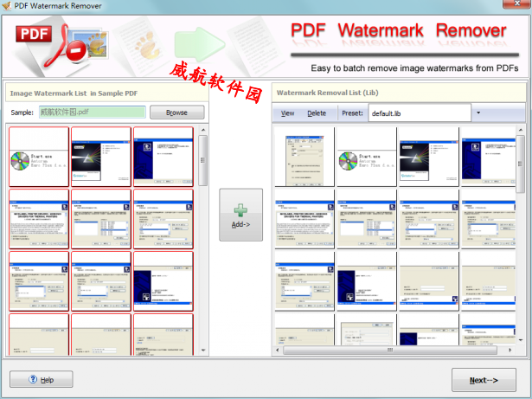Select the second-row right thumbnail in sample list

click(163, 219)
